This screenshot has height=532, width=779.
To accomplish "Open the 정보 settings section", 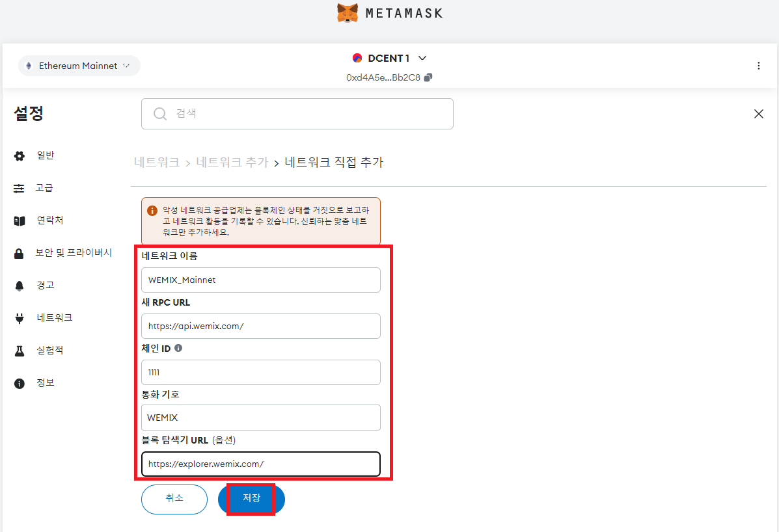I will tap(45, 382).
